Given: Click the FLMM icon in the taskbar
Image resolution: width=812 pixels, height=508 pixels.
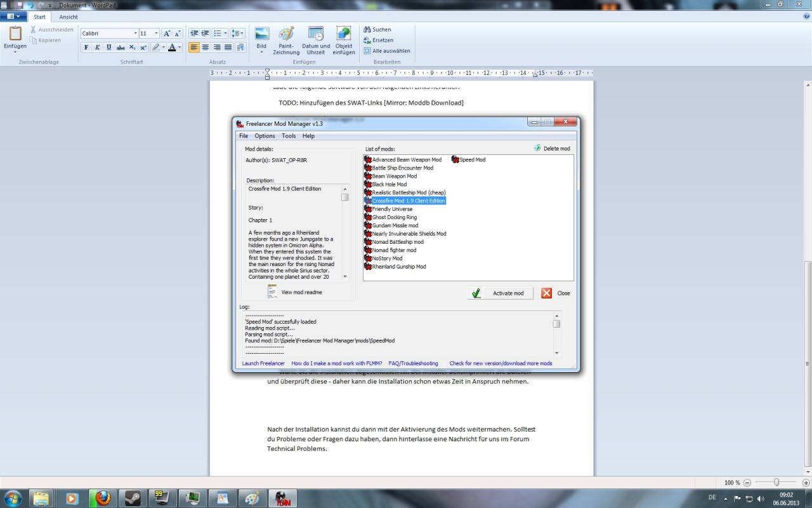Looking at the screenshot, I should coord(282,498).
